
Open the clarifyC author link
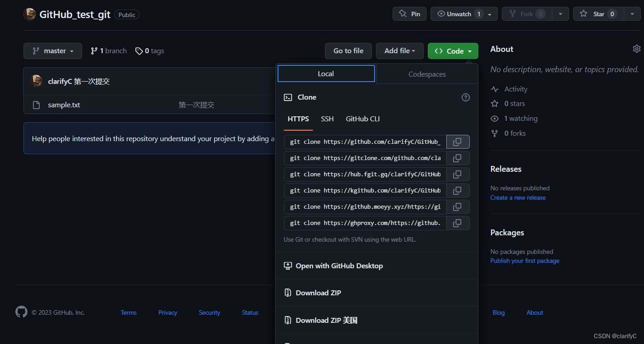click(60, 82)
